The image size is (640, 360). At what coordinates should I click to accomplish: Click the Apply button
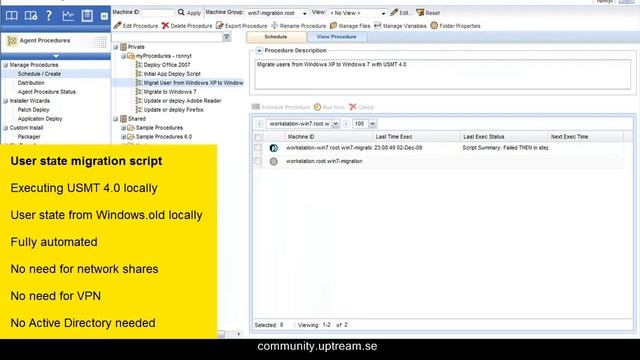193,13
